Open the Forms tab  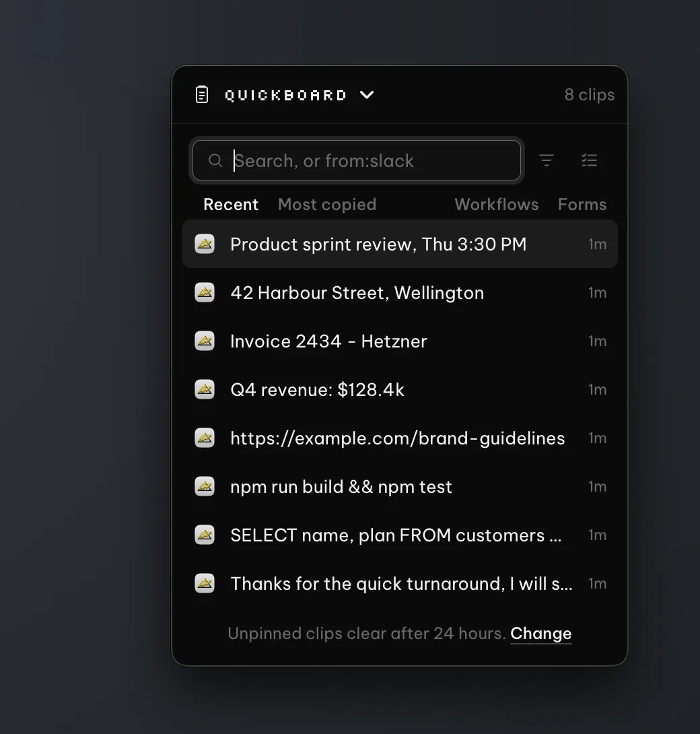582,205
